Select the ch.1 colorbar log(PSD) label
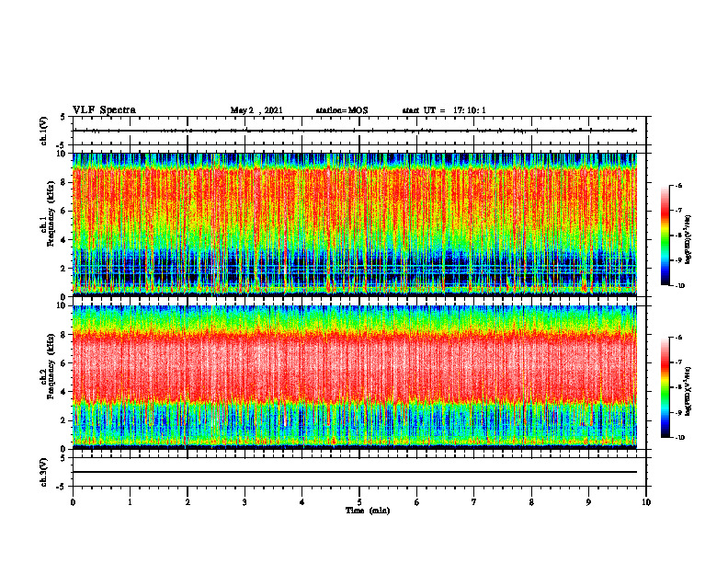 click(x=688, y=240)
